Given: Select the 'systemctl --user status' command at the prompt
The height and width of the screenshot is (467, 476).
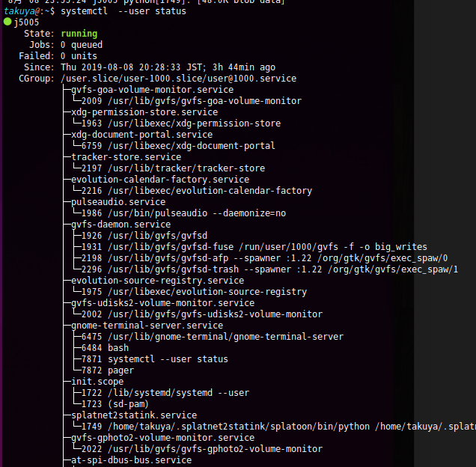Looking at the screenshot, I should (x=123, y=11).
